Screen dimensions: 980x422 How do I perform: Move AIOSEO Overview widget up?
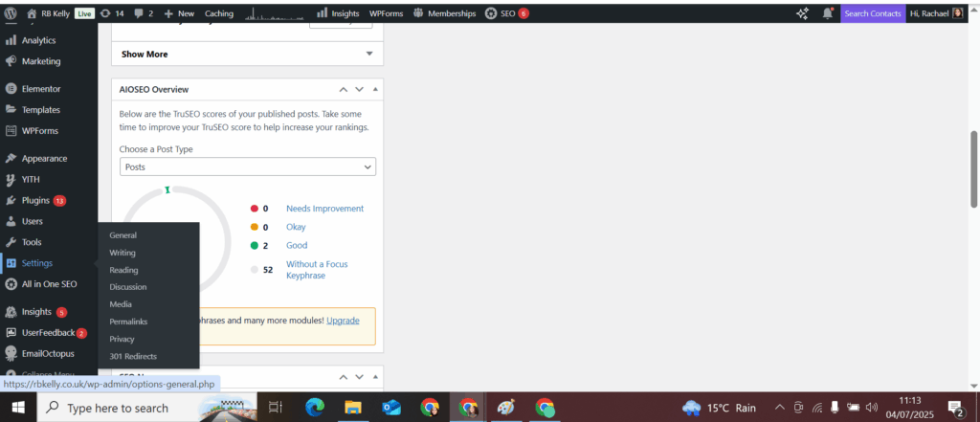pyautogui.click(x=343, y=89)
